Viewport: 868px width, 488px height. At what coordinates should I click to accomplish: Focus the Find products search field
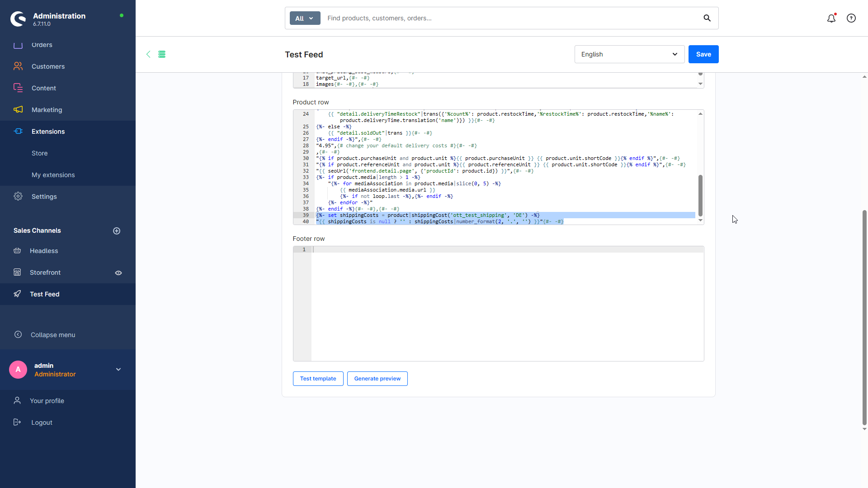pyautogui.click(x=511, y=18)
